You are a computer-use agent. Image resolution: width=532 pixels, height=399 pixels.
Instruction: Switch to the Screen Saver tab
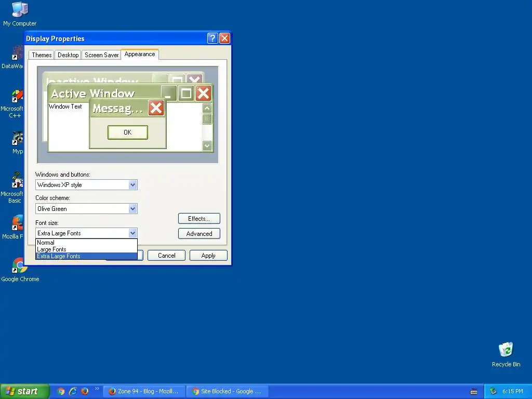pos(101,55)
